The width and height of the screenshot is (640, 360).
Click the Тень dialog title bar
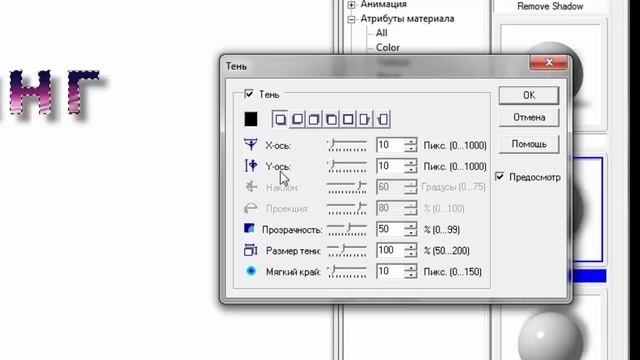pos(376,66)
